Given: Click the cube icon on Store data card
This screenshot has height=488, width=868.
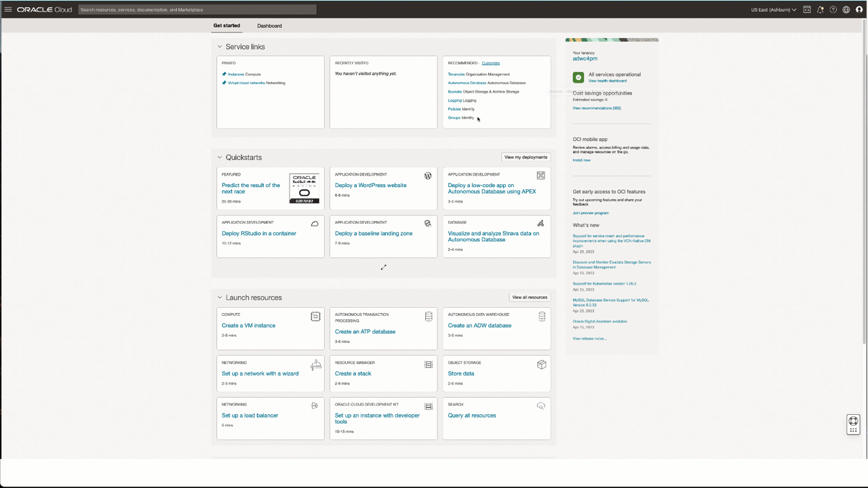Looking at the screenshot, I should point(542,365).
